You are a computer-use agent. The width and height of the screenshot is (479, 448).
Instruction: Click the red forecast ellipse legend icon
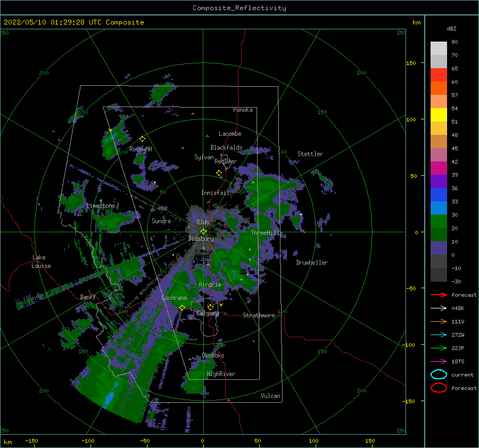click(439, 388)
